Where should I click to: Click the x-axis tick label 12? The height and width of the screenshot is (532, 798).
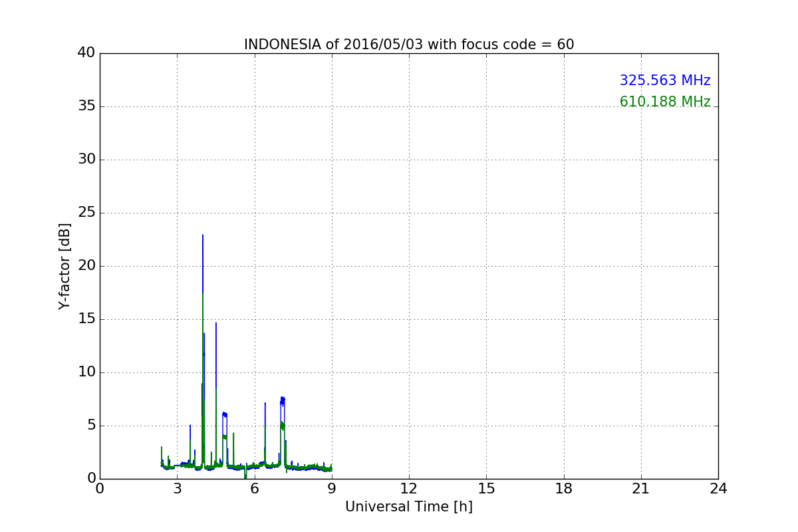(409, 488)
